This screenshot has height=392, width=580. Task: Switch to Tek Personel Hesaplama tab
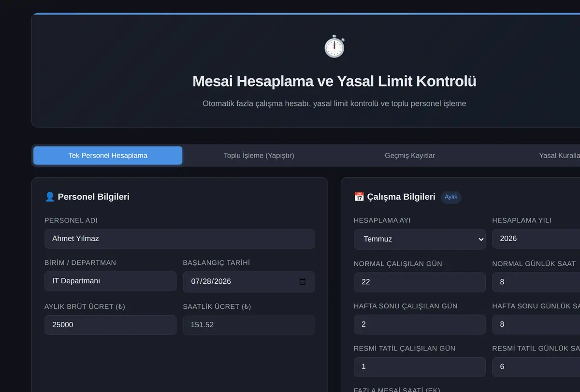108,156
